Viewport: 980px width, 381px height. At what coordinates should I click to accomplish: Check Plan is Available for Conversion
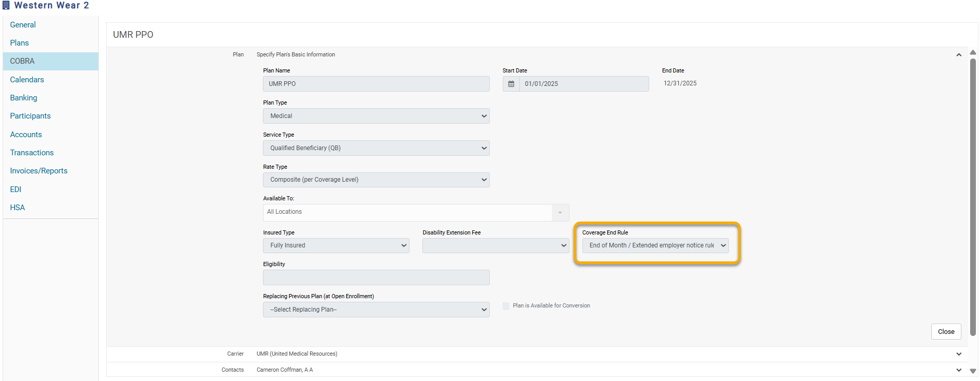pyautogui.click(x=506, y=306)
